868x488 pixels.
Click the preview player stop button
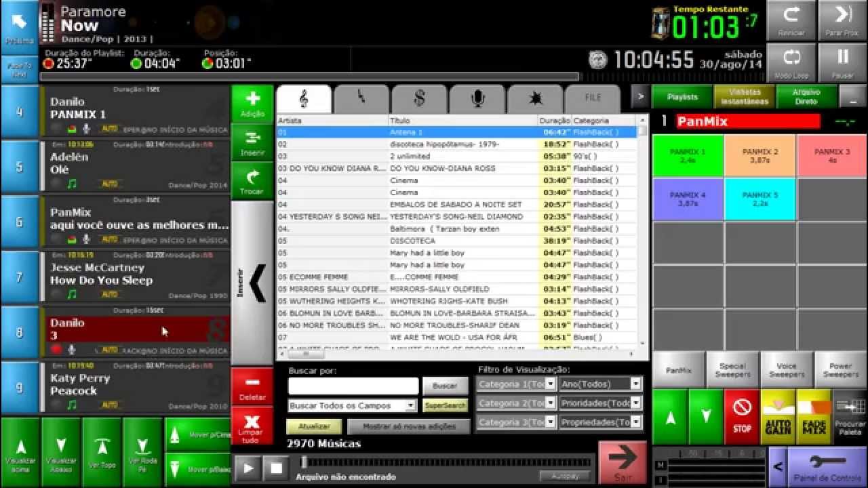pos(276,468)
